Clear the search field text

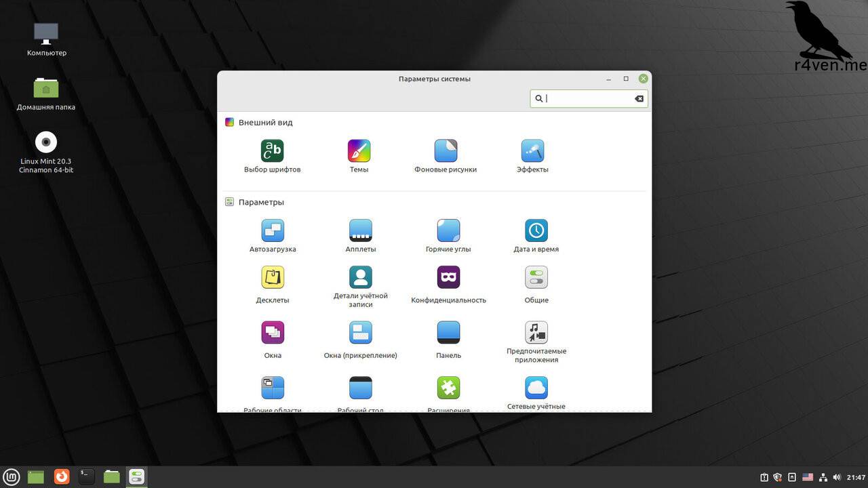(639, 99)
